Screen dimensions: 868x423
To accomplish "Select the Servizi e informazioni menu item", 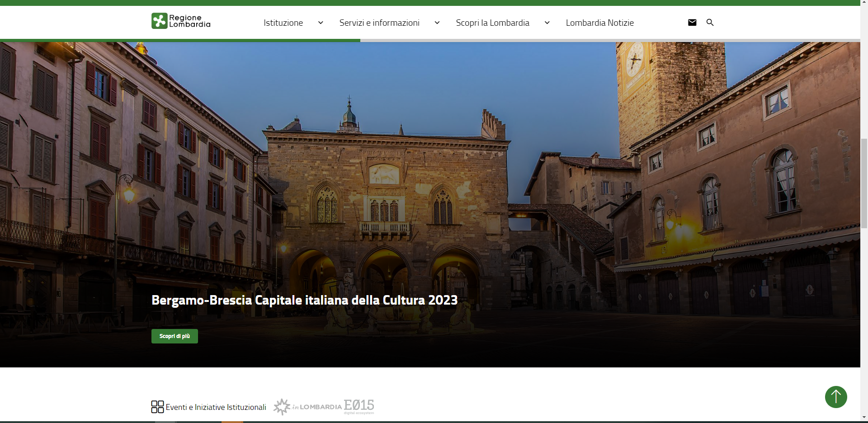I will click(x=379, y=23).
